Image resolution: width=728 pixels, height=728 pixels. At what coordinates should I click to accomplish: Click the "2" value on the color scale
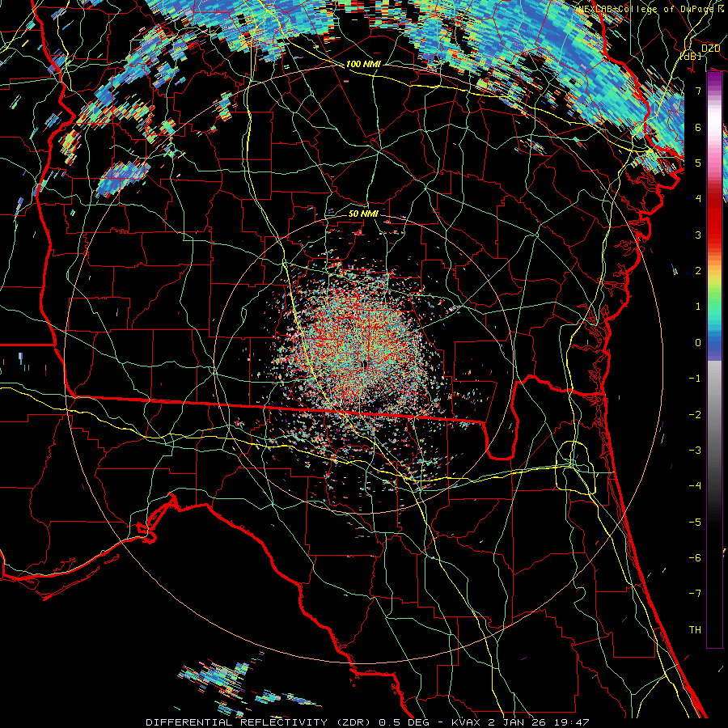[x=698, y=271]
